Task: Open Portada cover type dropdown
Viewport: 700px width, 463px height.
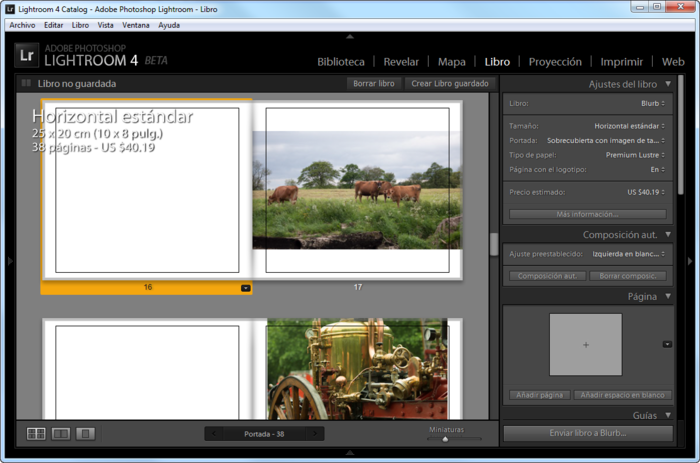Action: point(606,140)
